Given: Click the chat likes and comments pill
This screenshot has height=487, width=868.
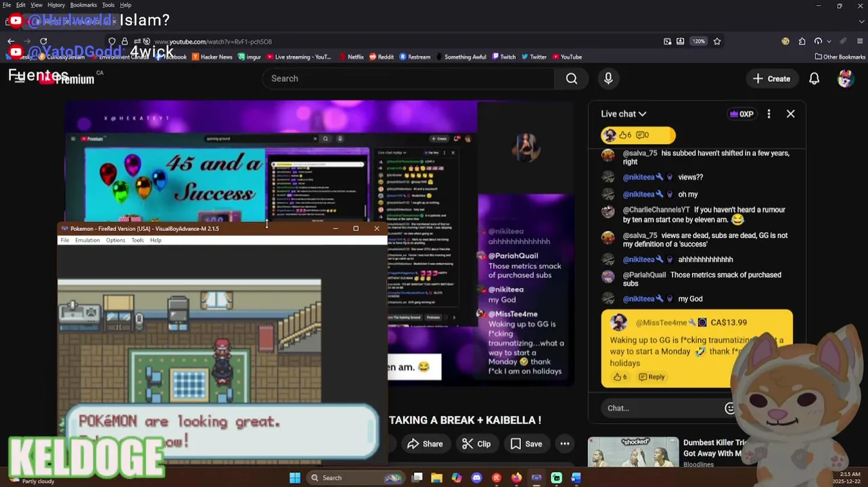Looking at the screenshot, I should (638, 135).
